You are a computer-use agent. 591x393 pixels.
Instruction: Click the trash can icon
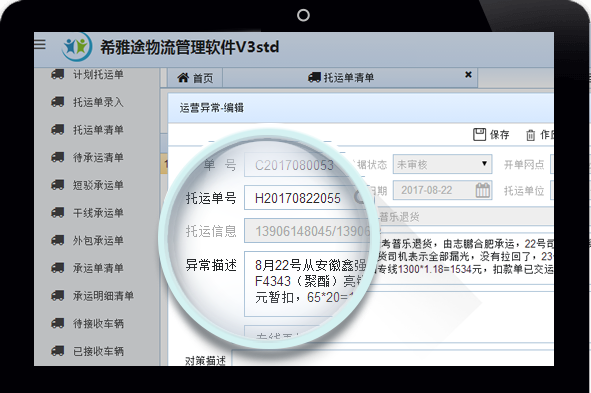click(x=530, y=135)
